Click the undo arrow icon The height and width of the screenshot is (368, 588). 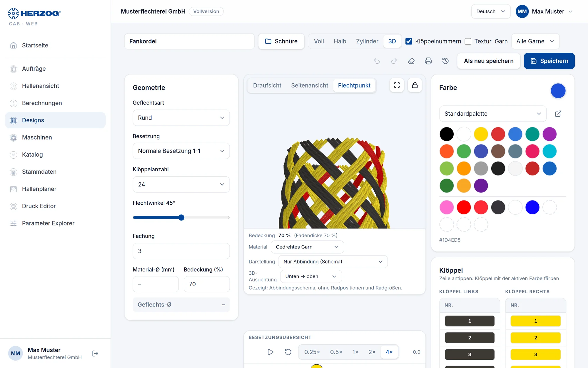point(377,61)
